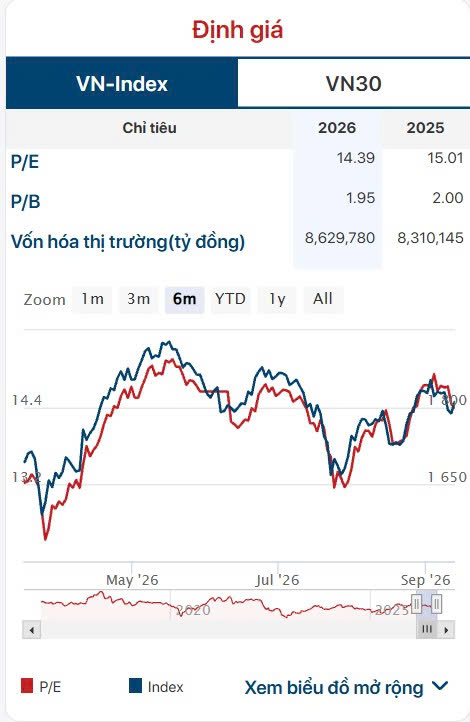Grab the navigator left range handle

(417, 604)
